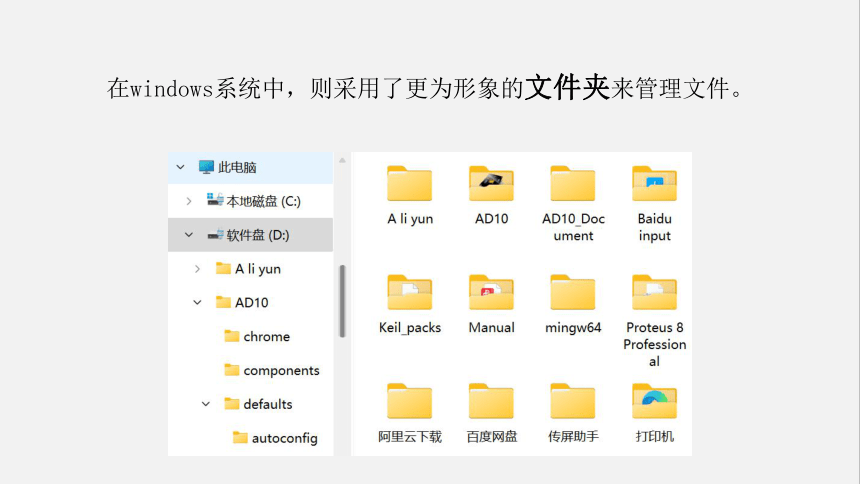Screen dimensions: 860x484
Task: Click the folder icon beside components
Action: [x=231, y=370]
